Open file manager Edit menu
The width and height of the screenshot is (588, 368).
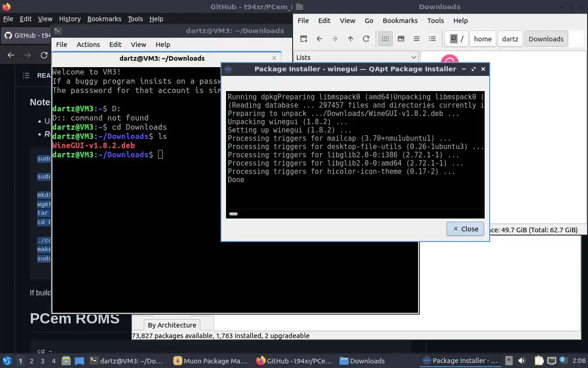[x=324, y=20]
